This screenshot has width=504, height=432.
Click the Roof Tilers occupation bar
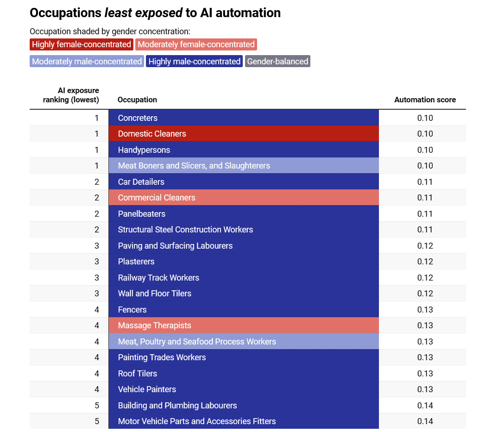(244, 373)
